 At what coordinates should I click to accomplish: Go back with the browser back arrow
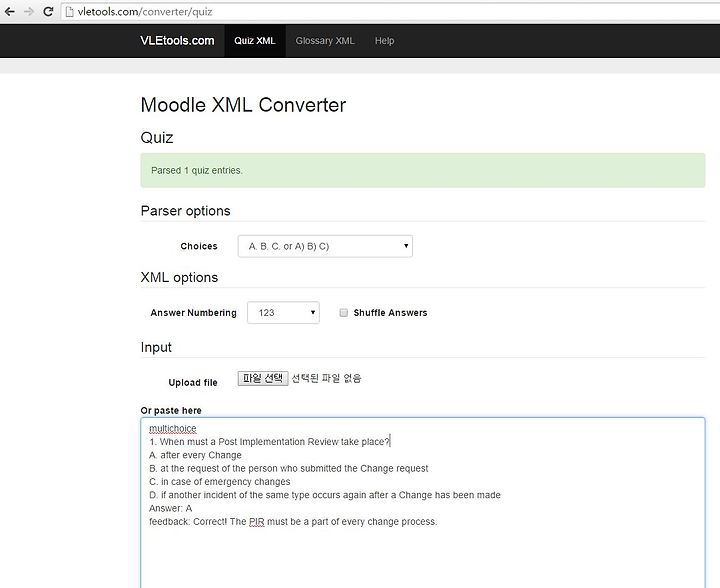(10, 11)
